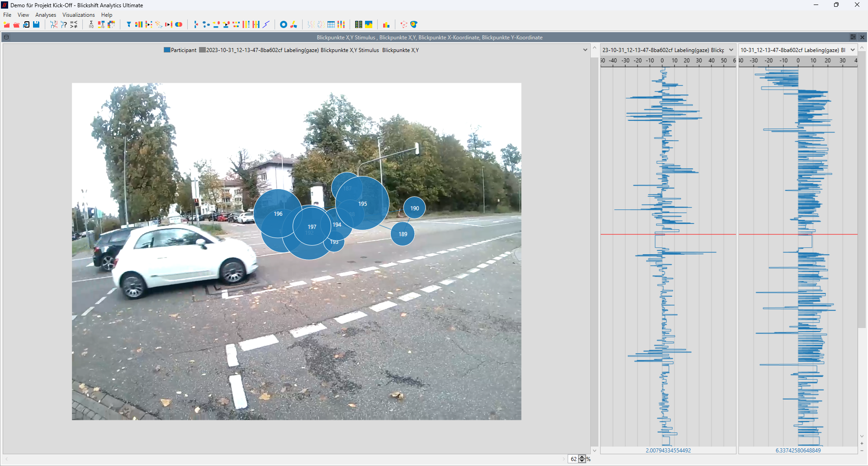868x466 pixels.
Task: Open the right chart's Labeling(gaze) dropdown
Action: [x=853, y=50]
